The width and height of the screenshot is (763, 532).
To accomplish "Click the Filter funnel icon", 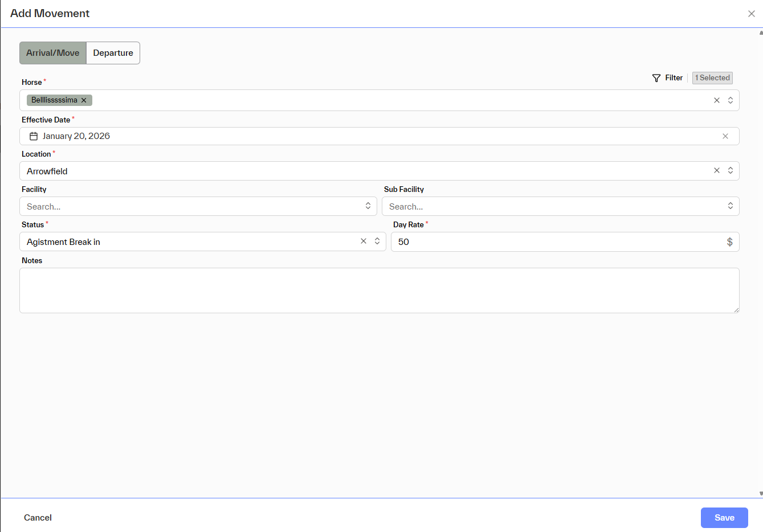I will point(656,78).
